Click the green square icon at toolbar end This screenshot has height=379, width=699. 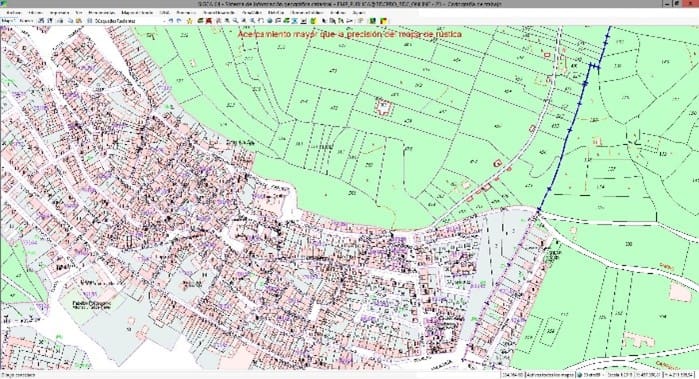tap(372, 21)
